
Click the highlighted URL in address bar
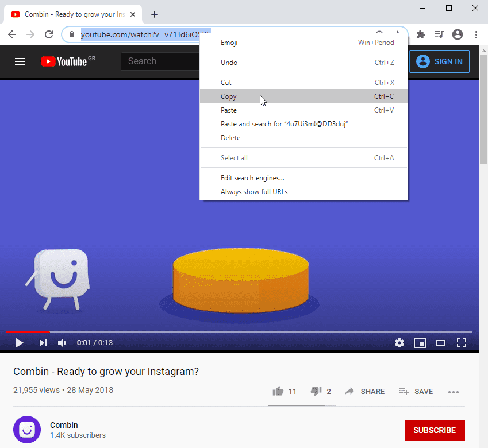(140, 34)
